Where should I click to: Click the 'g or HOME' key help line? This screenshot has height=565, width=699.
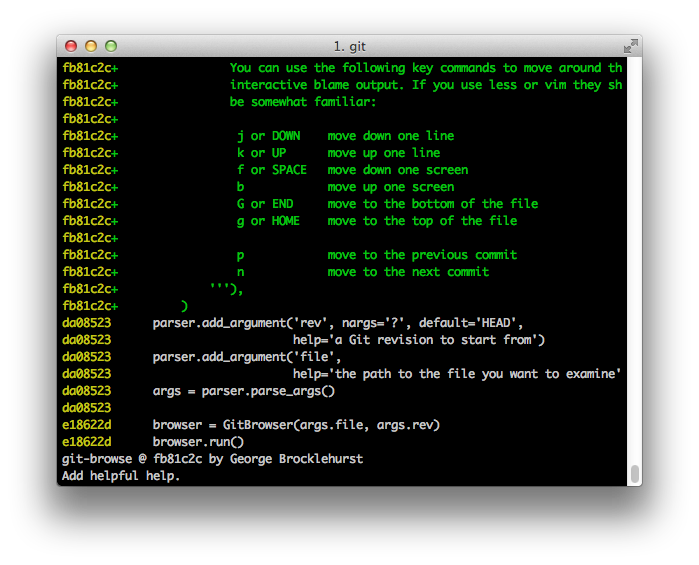[377, 221]
